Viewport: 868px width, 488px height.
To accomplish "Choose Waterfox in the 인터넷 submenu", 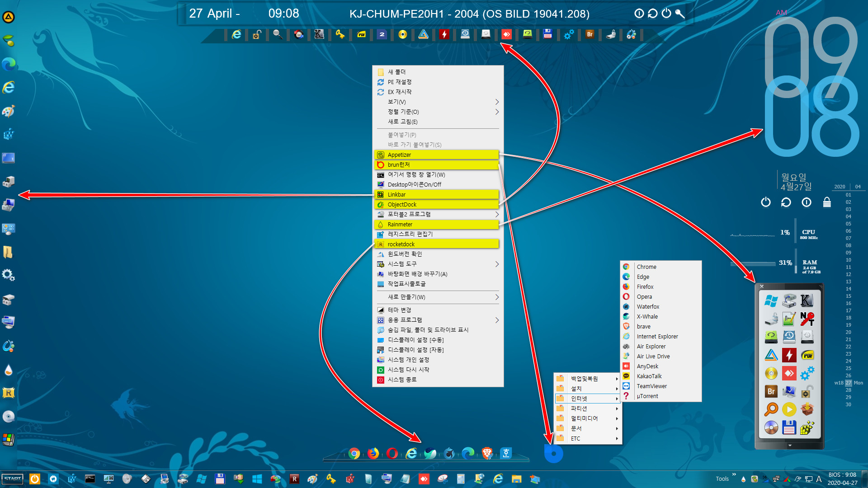I will (x=661, y=306).
